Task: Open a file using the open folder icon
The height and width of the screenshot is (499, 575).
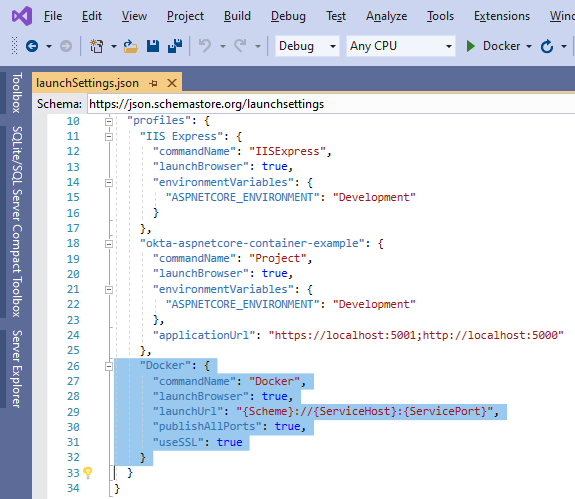Action: 130,46
